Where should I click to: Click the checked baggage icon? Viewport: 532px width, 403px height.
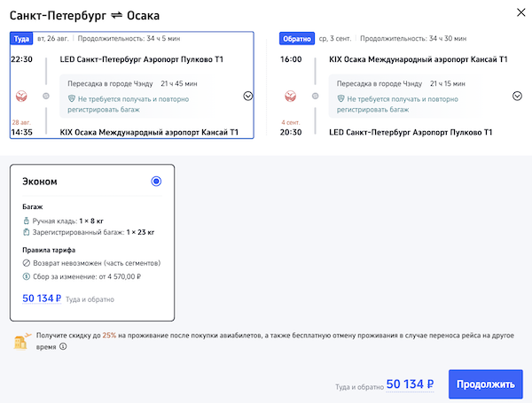click(x=26, y=232)
